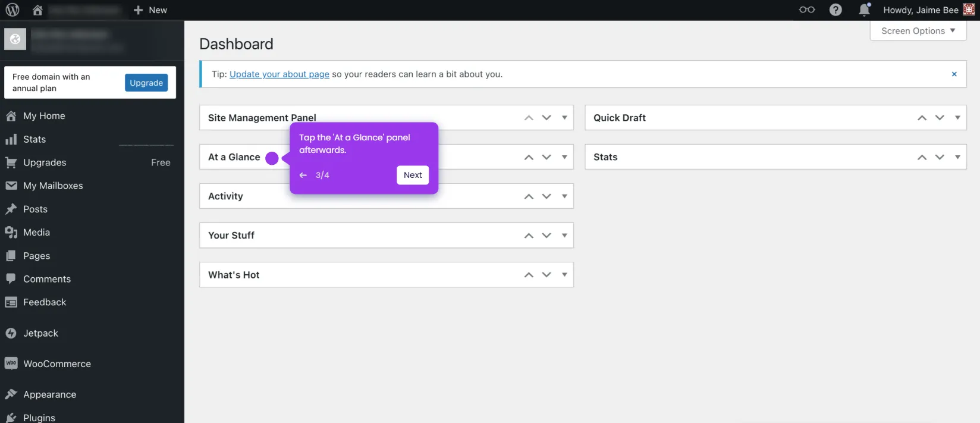The image size is (980, 423).
Task: Move Your Stuff panel down
Action: (546, 236)
